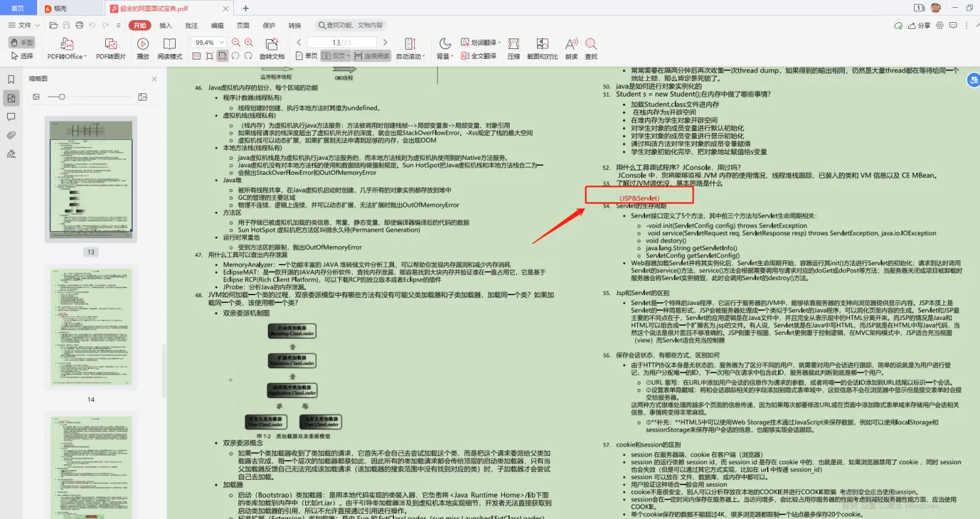
Task: Open the settings gear icon
Action: 940,25
